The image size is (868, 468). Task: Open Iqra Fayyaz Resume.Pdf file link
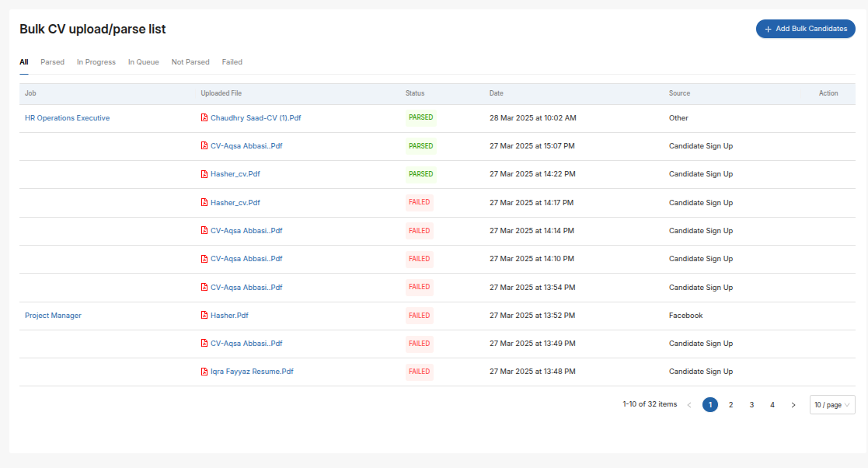[x=252, y=372]
